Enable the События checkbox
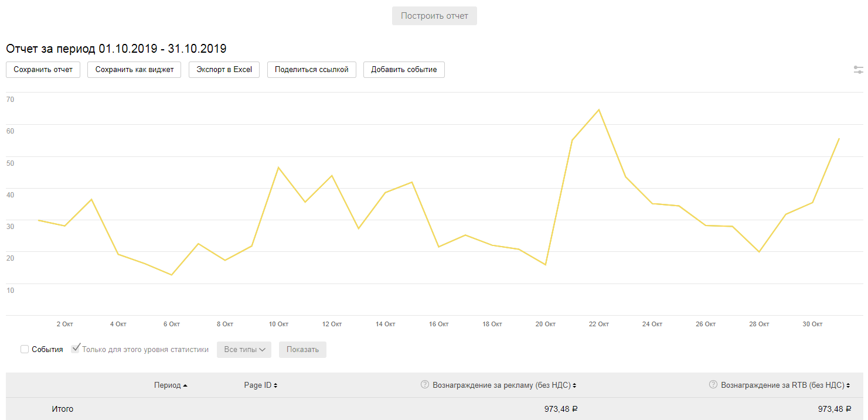This screenshot has width=868, height=420. [x=25, y=349]
